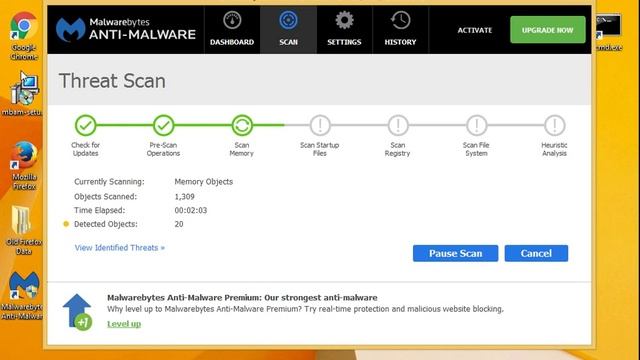Open the Settings tab
Screen dimensions: 640x360
pos(344,29)
